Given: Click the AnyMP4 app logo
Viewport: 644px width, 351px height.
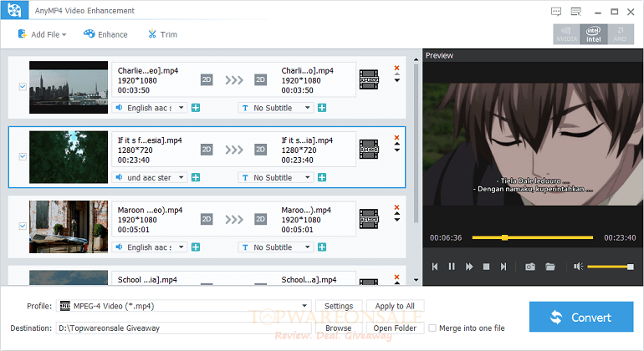Looking at the screenshot, I should click(x=14, y=10).
